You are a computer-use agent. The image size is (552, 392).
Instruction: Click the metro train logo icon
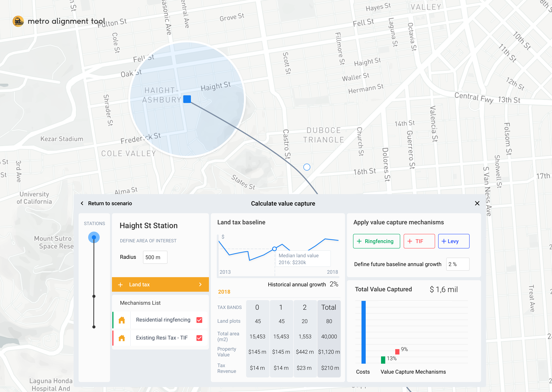18,21
